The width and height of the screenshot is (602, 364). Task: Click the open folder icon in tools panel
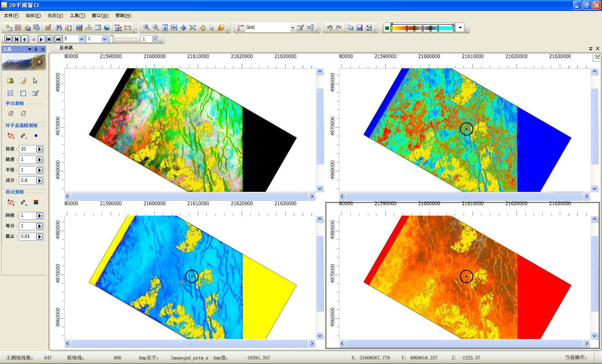[10, 81]
